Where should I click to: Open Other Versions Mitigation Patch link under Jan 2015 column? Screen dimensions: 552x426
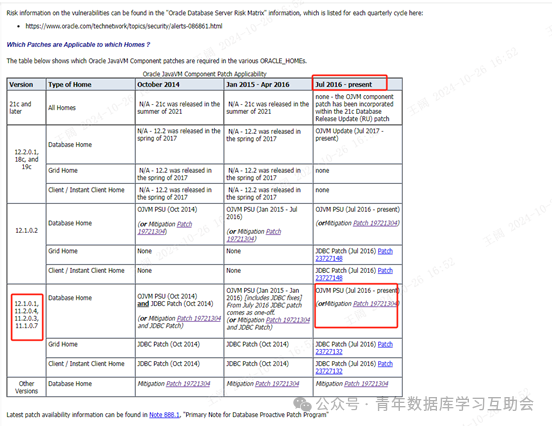[277, 384]
